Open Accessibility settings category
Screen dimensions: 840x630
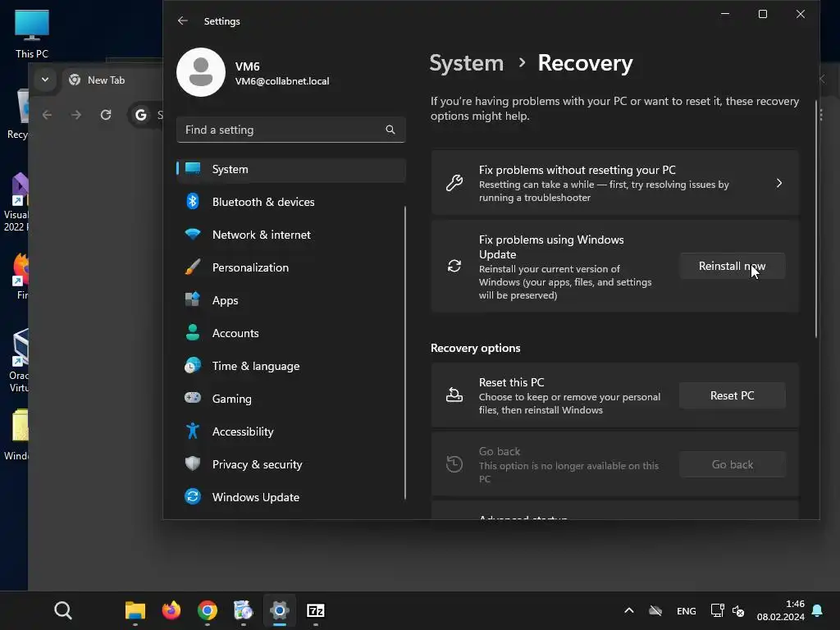coord(291,431)
